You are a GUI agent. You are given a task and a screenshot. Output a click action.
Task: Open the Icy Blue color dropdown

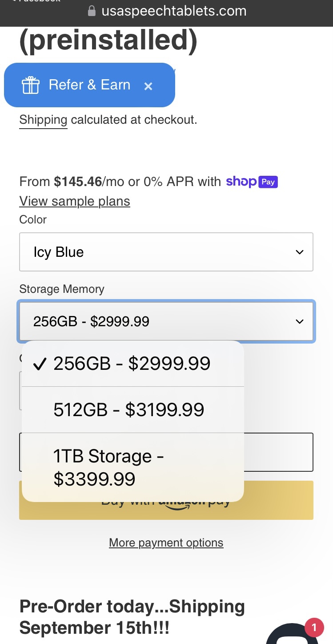[x=166, y=252]
